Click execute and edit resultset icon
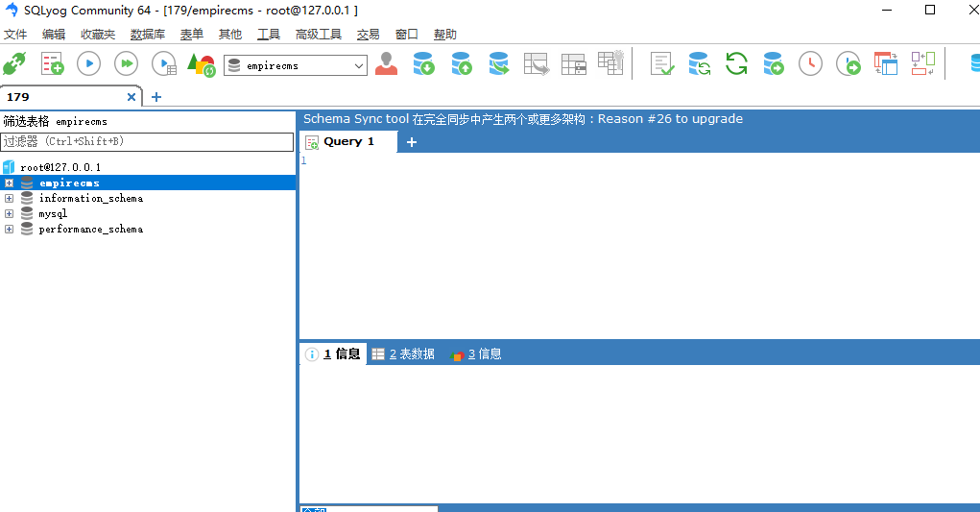Screen dimensions: 980x512 tap(164, 63)
